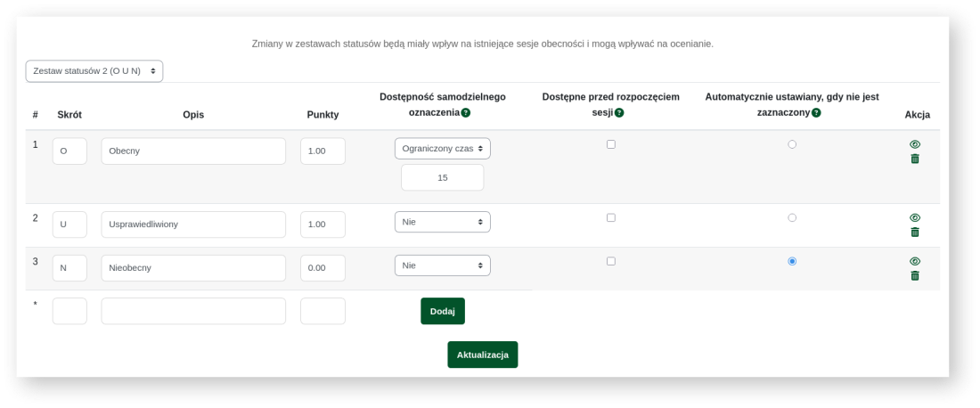Image resolution: width=980 pixels, height=408 pixels.
Task: Tick before-session checkbox in Nieobecny row
Action: (611, 261)
